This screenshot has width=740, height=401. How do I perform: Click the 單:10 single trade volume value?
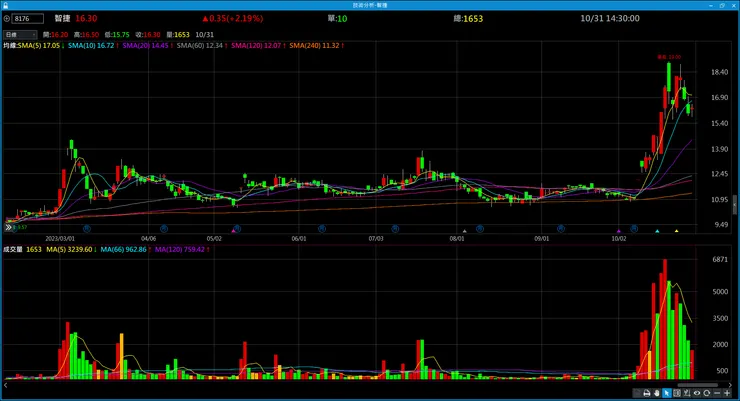(337, 18)
